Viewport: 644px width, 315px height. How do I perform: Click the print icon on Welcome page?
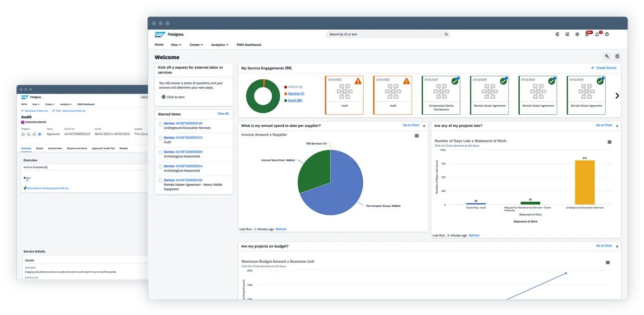coord(617,57)
